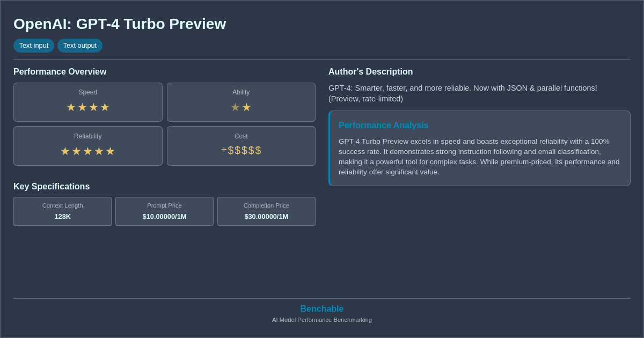Image resolution: width=644 pixels, height=338 pixels.
Task: Click the fourth star in Speed rating
Action: pos(105,107)
